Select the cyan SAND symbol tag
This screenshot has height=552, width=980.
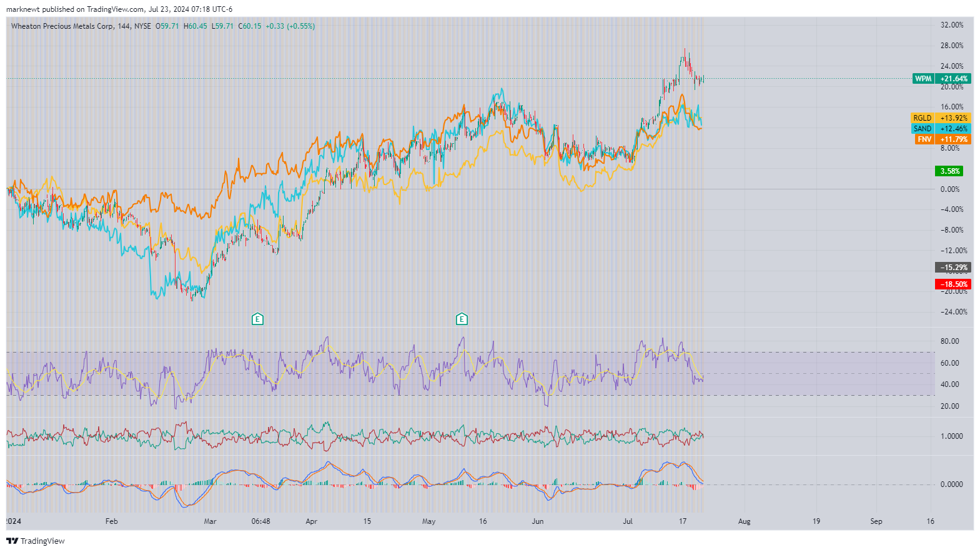coord(922,129)
